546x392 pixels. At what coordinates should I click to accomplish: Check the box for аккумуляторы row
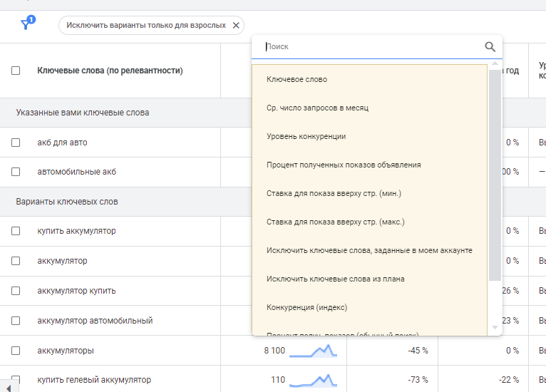[x=16, y=351]
